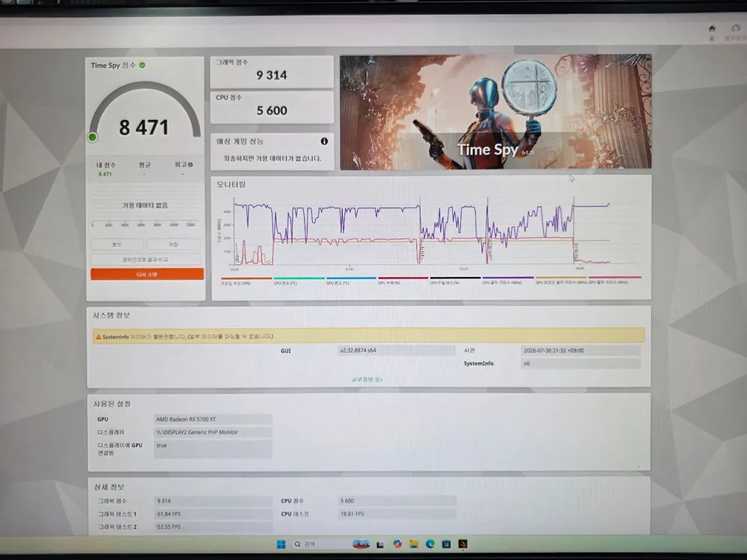This screenshot has width=747, height=560.
Task: Click the green verified checkmark beside Time Spy score
Action: click(143, 65)
